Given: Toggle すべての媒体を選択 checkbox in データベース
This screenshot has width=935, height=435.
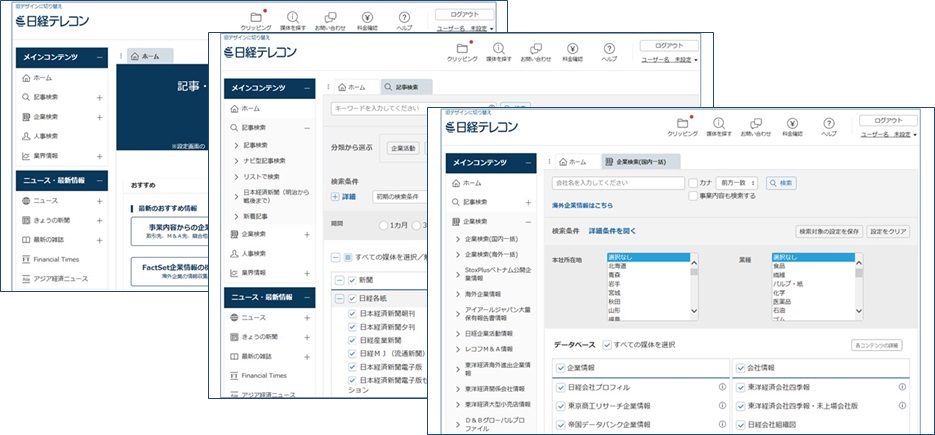Looking at the screenshot, I should [607, 345].
